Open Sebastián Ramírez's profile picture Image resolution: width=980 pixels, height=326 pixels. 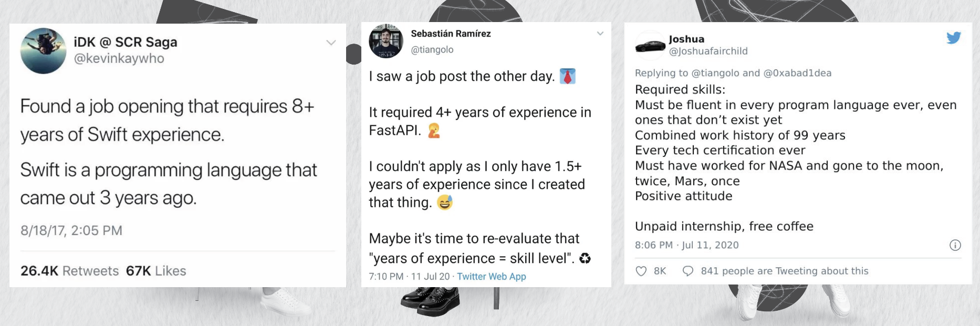[x=386, y=41]
